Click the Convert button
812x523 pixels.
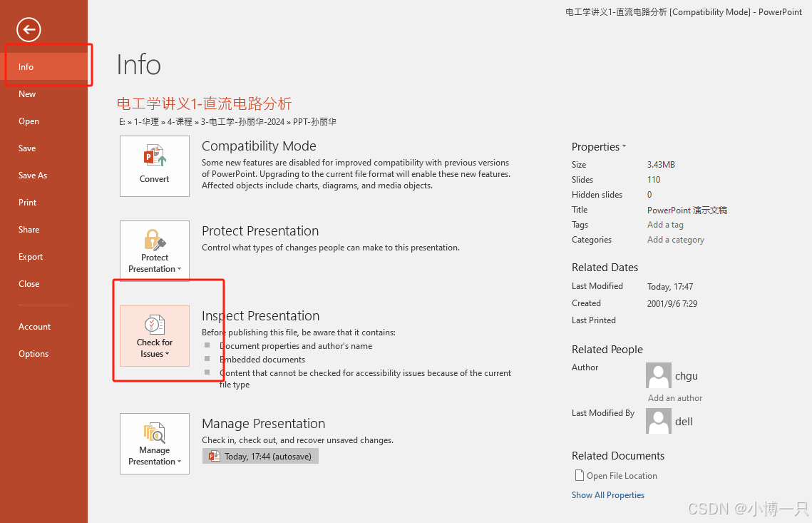154,166
